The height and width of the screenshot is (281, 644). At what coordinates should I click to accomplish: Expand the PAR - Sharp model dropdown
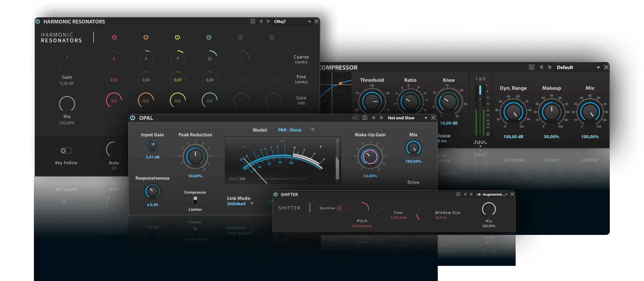coord(313,130)
